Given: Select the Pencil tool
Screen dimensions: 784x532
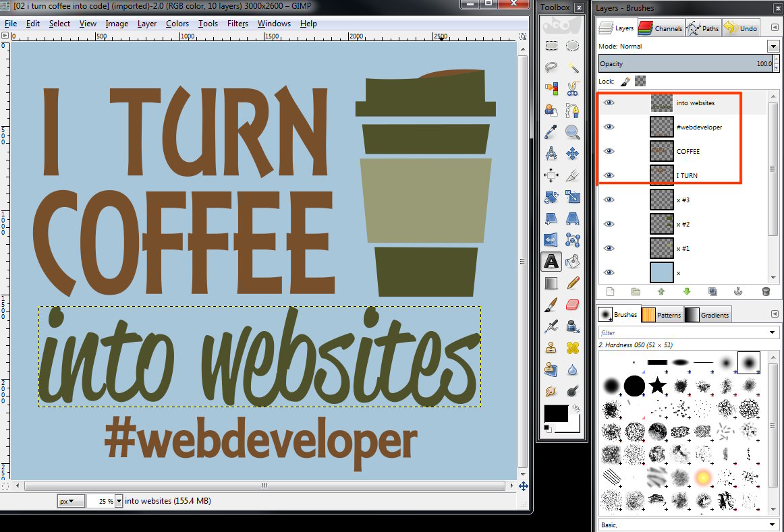Looking at the screenshot, I should tap(573, 283).
